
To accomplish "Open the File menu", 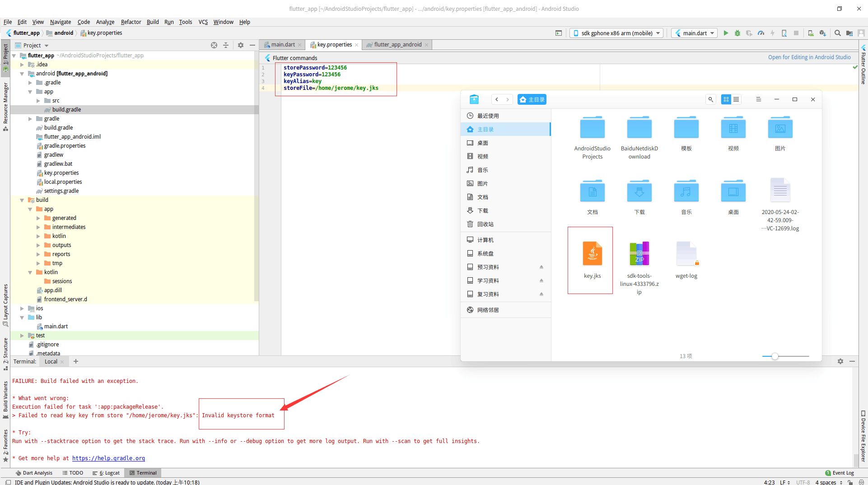I will coord(8,22).
